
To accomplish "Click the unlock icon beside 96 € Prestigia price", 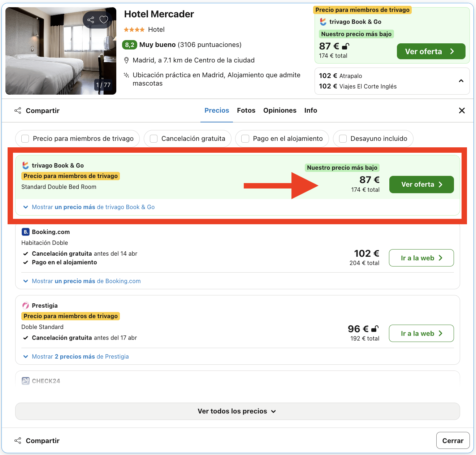I will click(375, 329).
